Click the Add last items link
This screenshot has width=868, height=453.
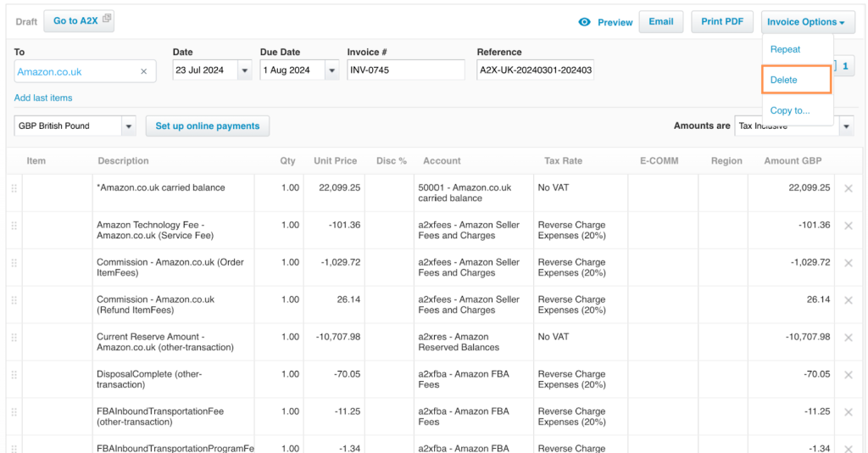[x=43, y=98]
